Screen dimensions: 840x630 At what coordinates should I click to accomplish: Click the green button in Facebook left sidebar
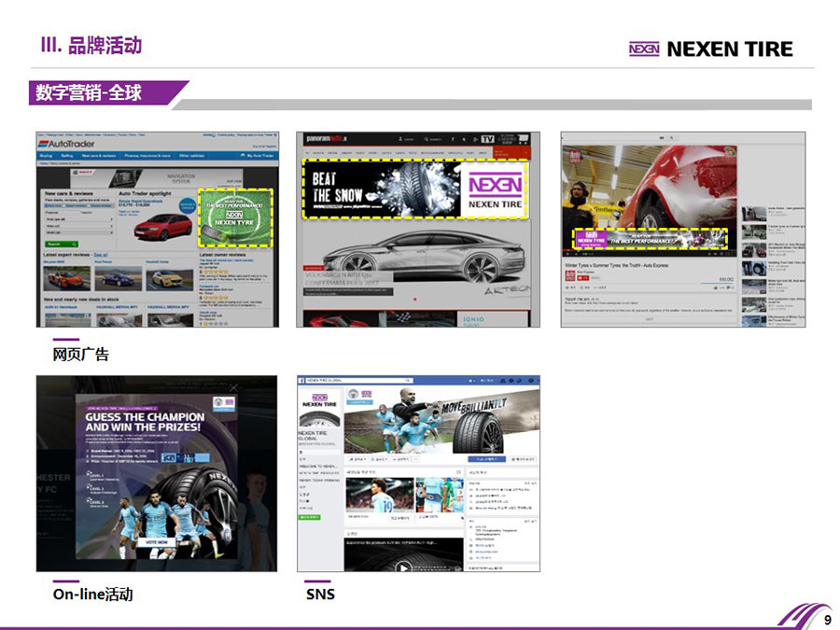tap(309, 517)
